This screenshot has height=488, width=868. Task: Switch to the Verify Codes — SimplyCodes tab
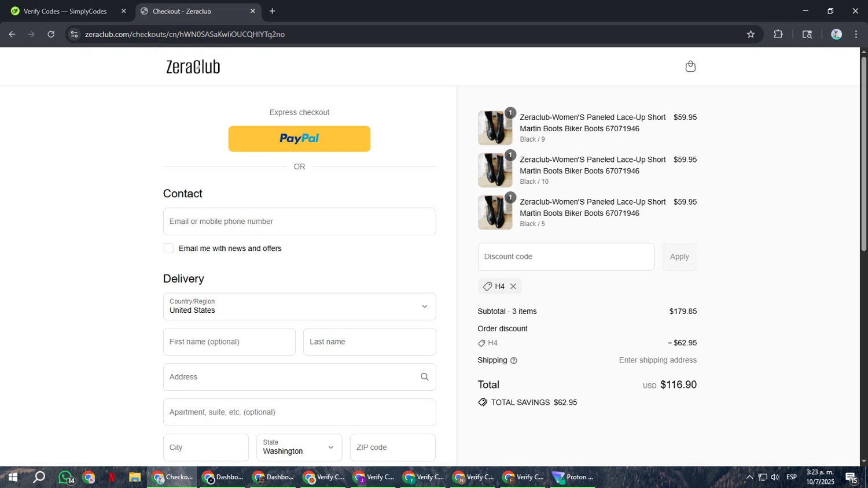click(67, 11)
